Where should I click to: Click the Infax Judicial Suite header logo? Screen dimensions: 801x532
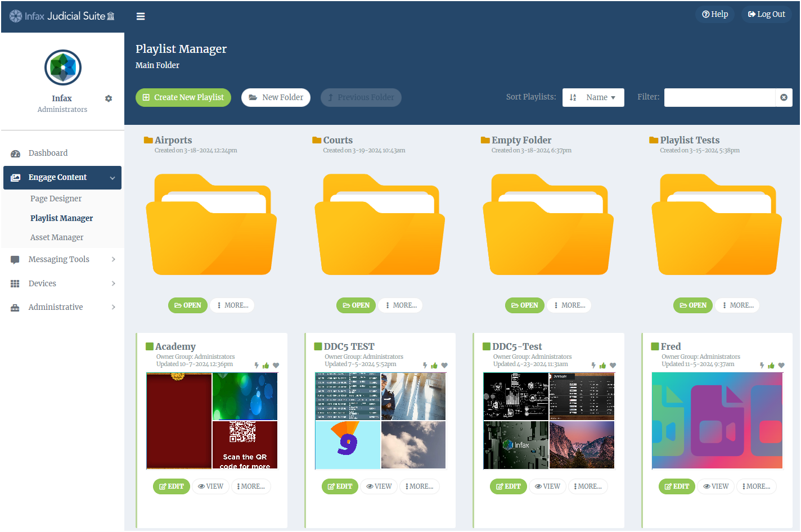(62, 16)
